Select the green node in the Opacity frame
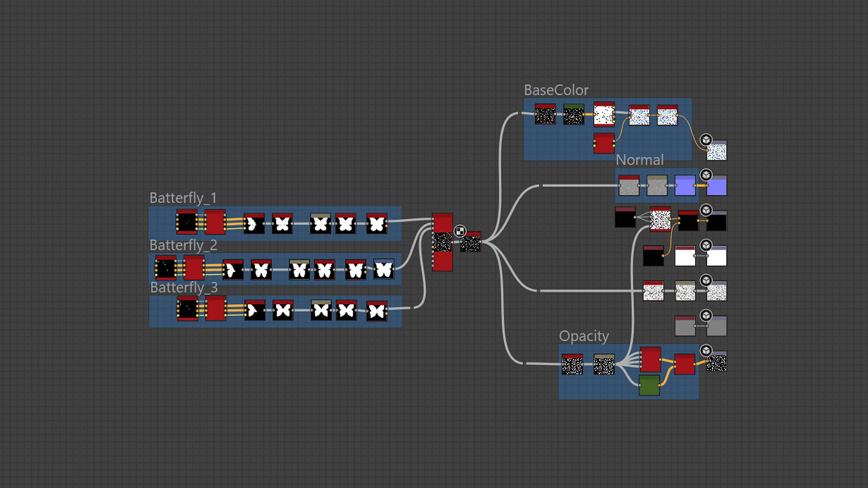The height and width of the screenshot is (488, 868). [649, 385]
